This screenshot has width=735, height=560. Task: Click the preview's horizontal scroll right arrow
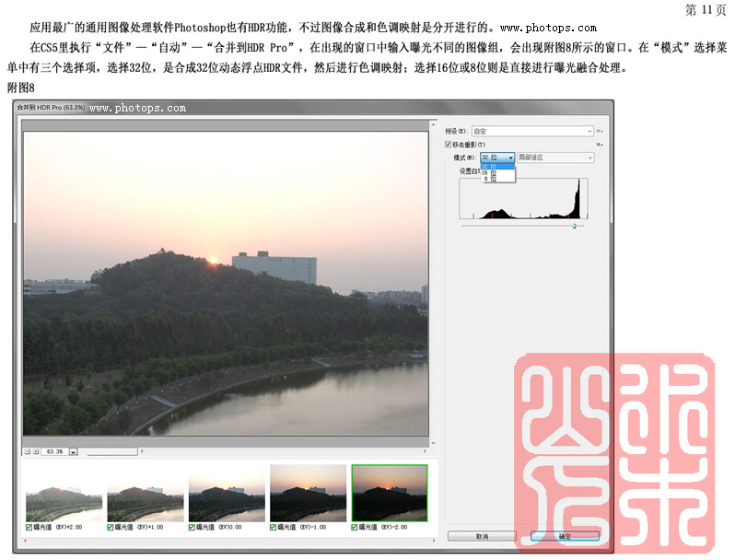[426, 451]
